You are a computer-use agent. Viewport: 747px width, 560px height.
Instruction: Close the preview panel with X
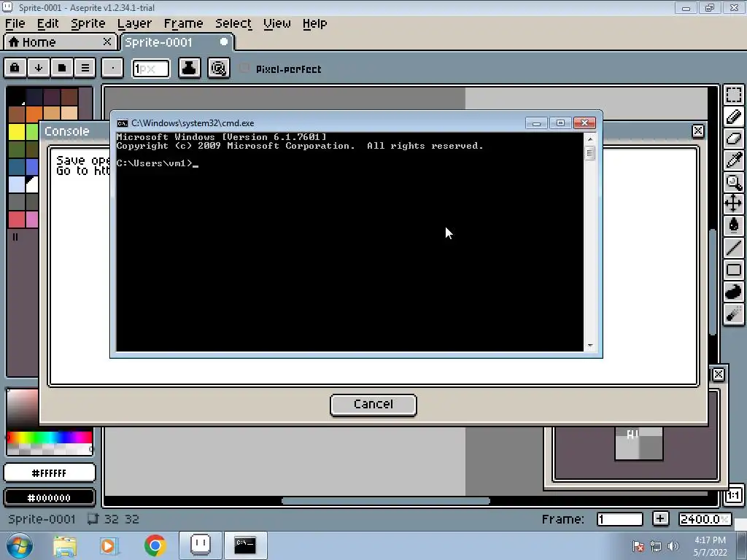719,374
